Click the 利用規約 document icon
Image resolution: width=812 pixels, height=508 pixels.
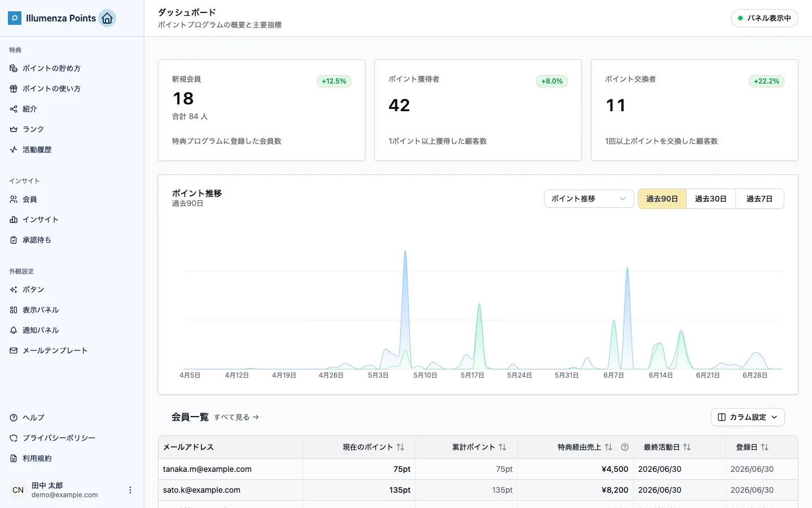14,458
